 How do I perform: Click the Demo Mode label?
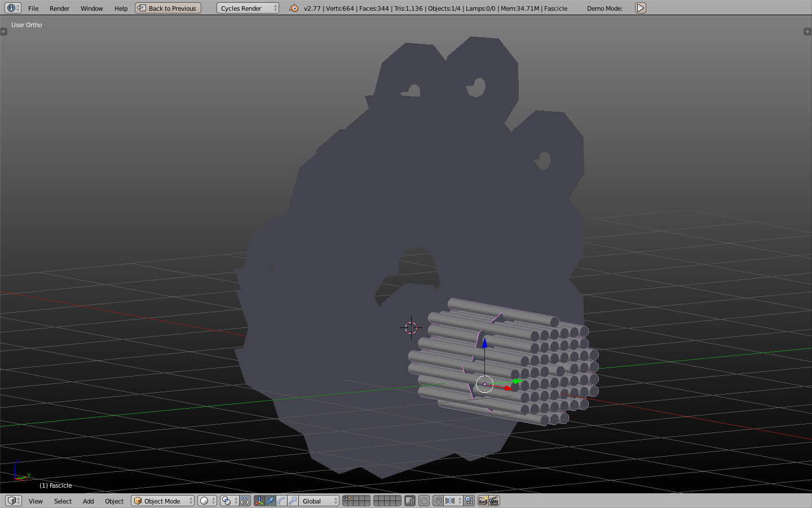pyautogui.click(x=604, y=8)
